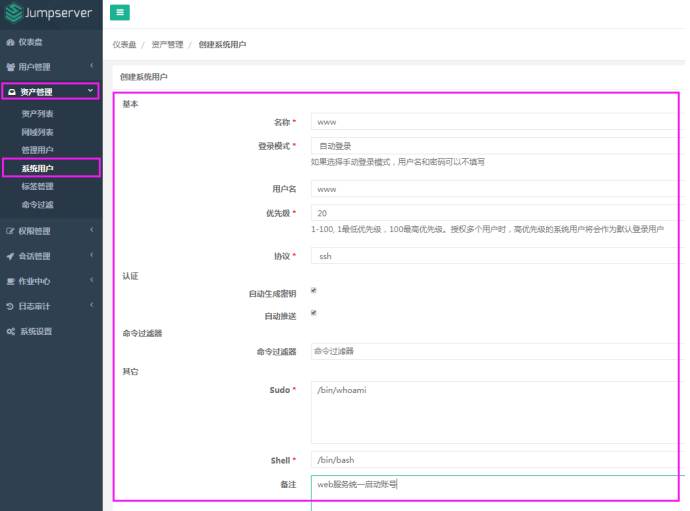Click the Sudo textarea with /bin/whoami
Viewport: 690px width, 511px height.
pos(497,412)
